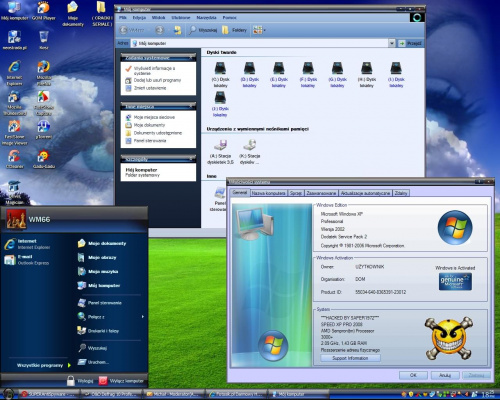Click the forward arrow in the Explorer toolbar
Viewport: 500px width, 400px height.
point(160,30)
